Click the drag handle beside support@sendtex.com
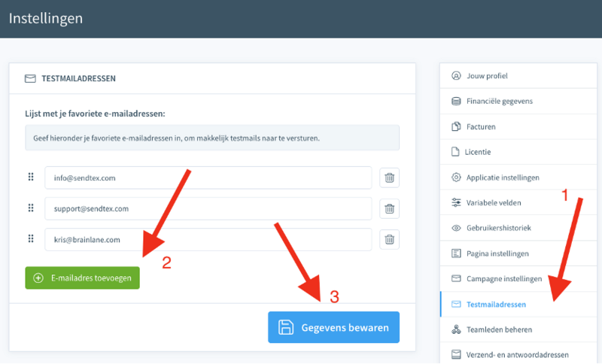 [31, 208]
